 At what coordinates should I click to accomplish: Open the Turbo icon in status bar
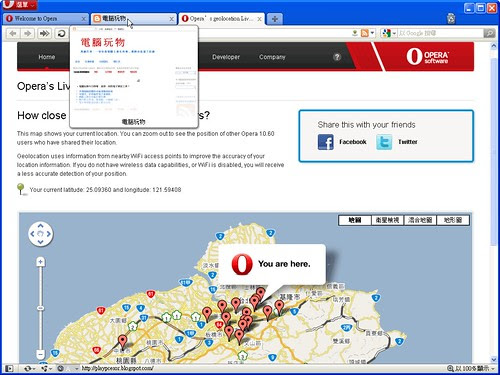click(x=60, y=368)
